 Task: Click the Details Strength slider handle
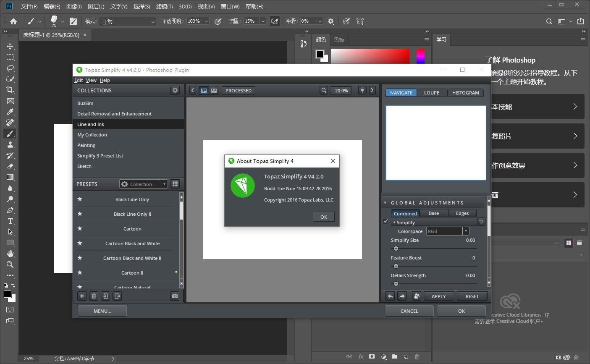click(396, 284)
